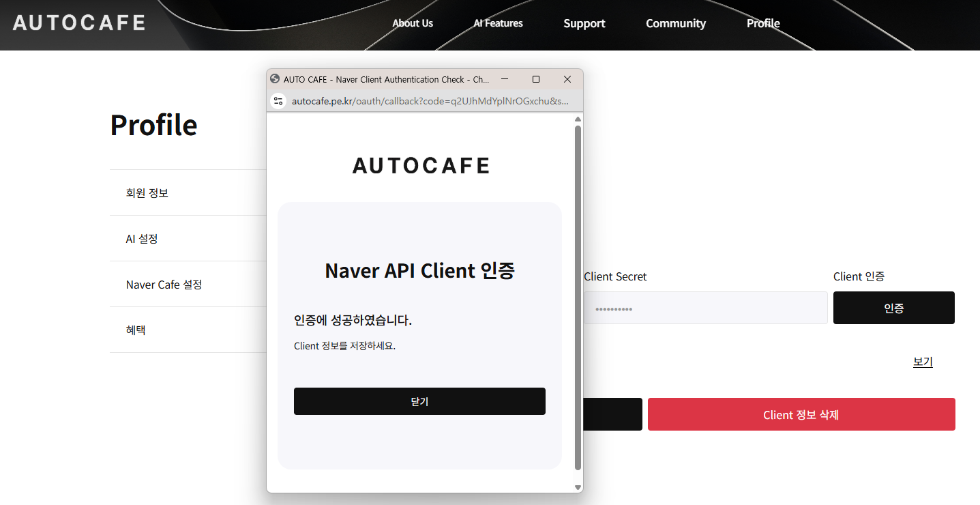This screenshot has height=505, width=980.
Task: Minimize the Naver Client Authentication popup window
Action: [505, 79]
